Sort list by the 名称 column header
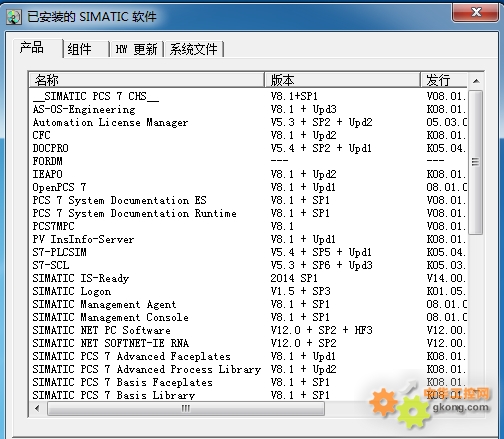This screenshot has height=439, width=504. point(147,80)
